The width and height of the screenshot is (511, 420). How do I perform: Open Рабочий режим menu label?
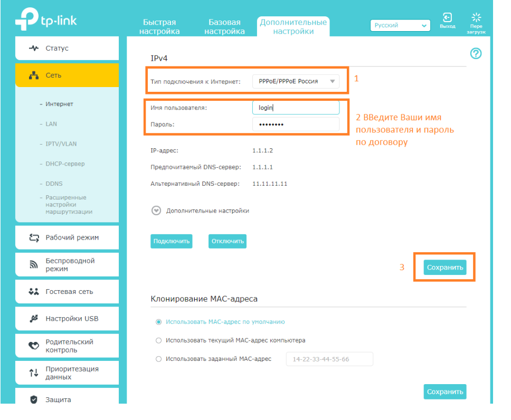point(72,237)
